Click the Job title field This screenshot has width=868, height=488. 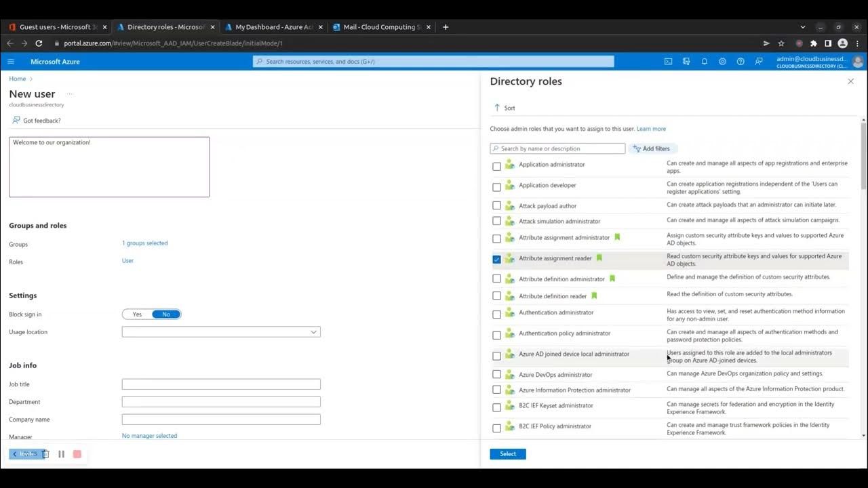[221, 384]
